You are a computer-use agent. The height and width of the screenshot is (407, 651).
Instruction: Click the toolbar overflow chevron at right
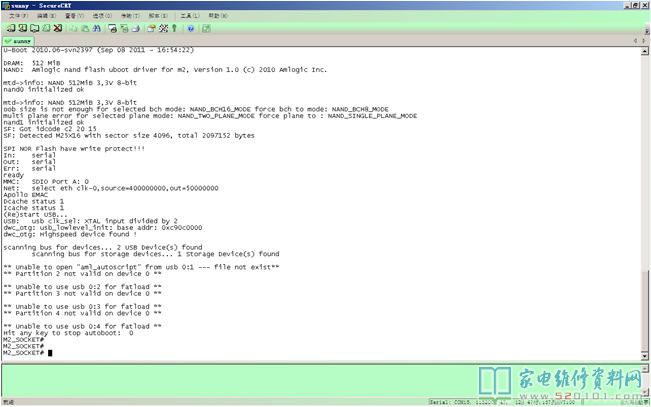[x=646, y=32]
